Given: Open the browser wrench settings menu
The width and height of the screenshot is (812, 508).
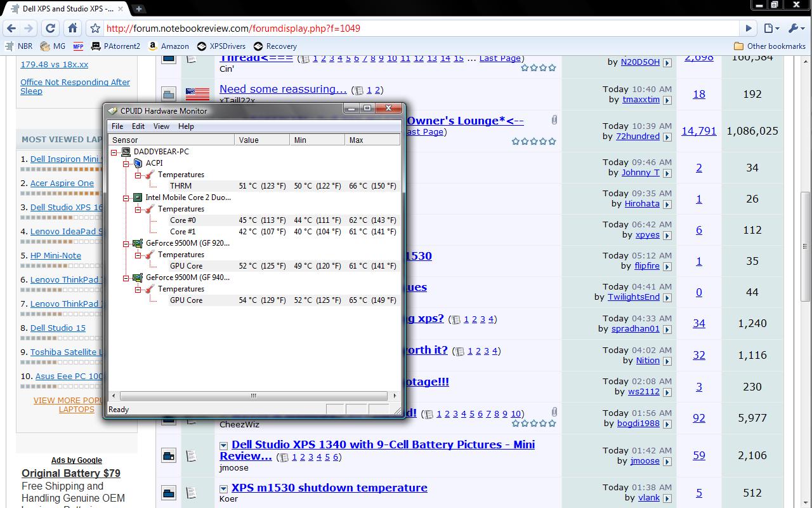Looking at the screenshot, I should (796, 28).
